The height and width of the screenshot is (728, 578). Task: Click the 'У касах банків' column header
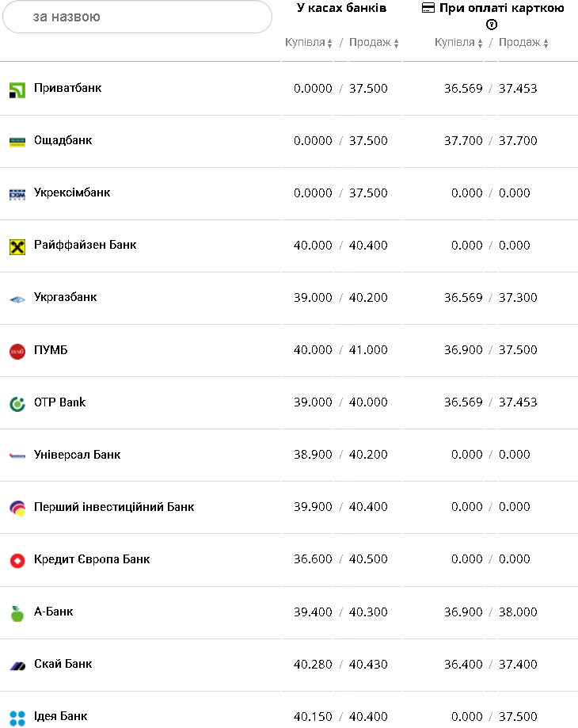[341, 8]
